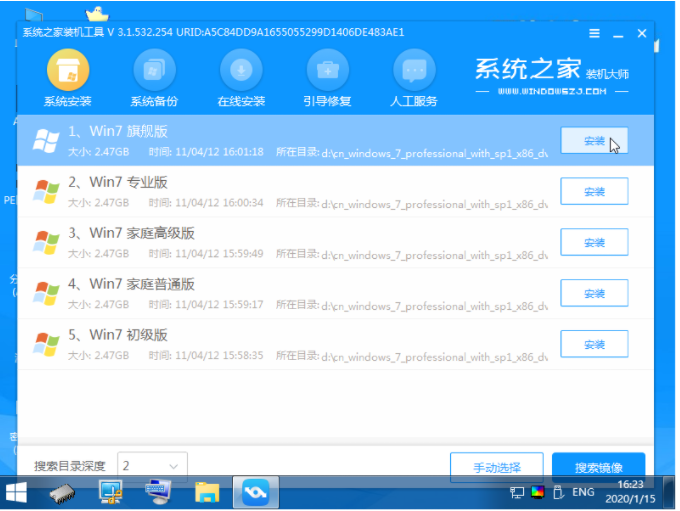The image size is (680, 511).
Task: Install Win7 家庭高级版 via its 安装 button
Action: point(594,243)
